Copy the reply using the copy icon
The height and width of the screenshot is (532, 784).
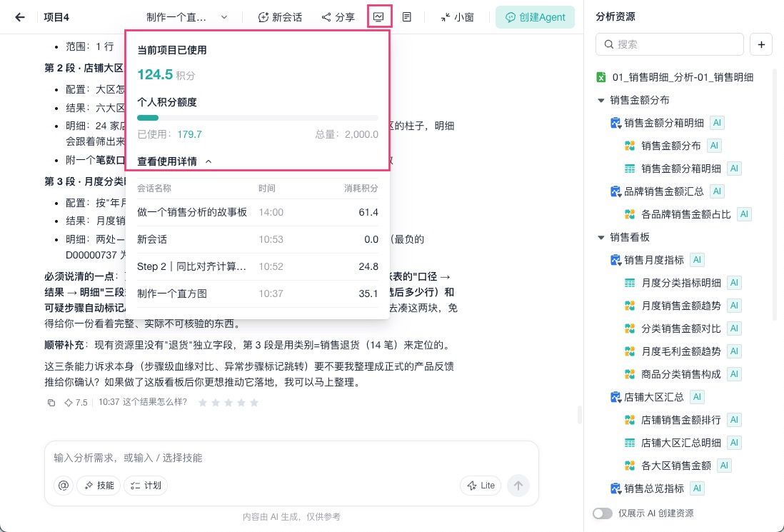coord(51,403)
